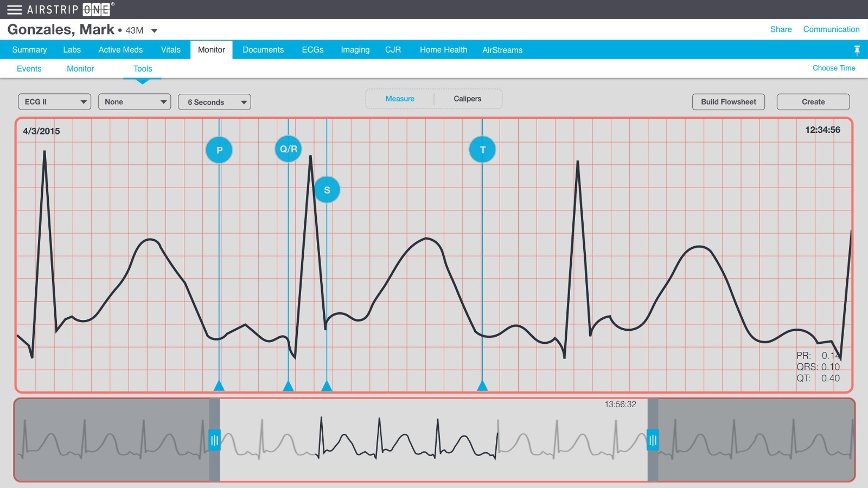Expand the patient dropdown arrow next to 43M
Screen dimensions: 868x488
click(154, 31)
